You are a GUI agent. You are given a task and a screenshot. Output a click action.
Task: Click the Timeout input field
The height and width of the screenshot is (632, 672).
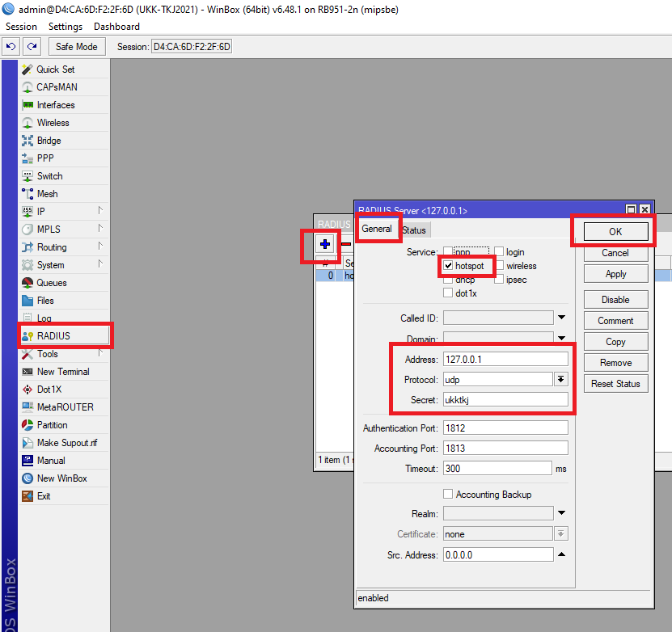pyautogui.click(x=497, y=469)
